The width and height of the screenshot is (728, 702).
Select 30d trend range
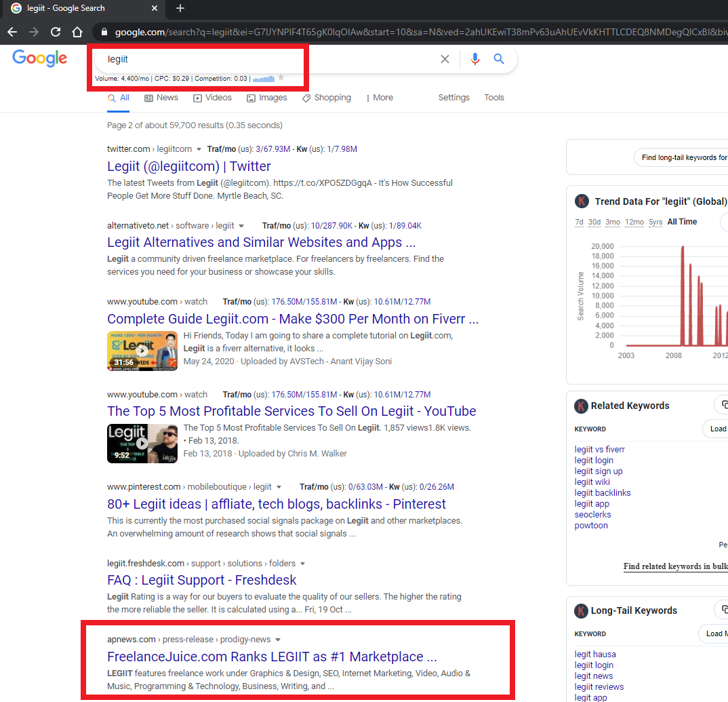click(594, 222)
